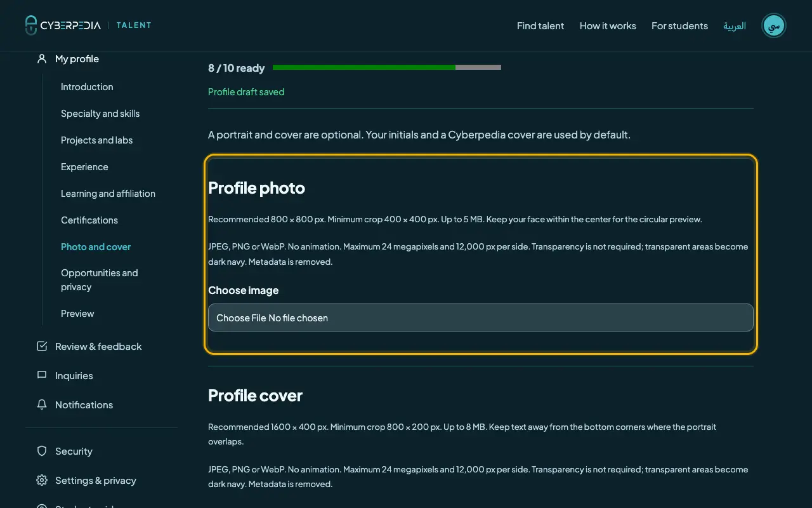
Task: Click the Choose image label
Action: click(x=244, y=290)
